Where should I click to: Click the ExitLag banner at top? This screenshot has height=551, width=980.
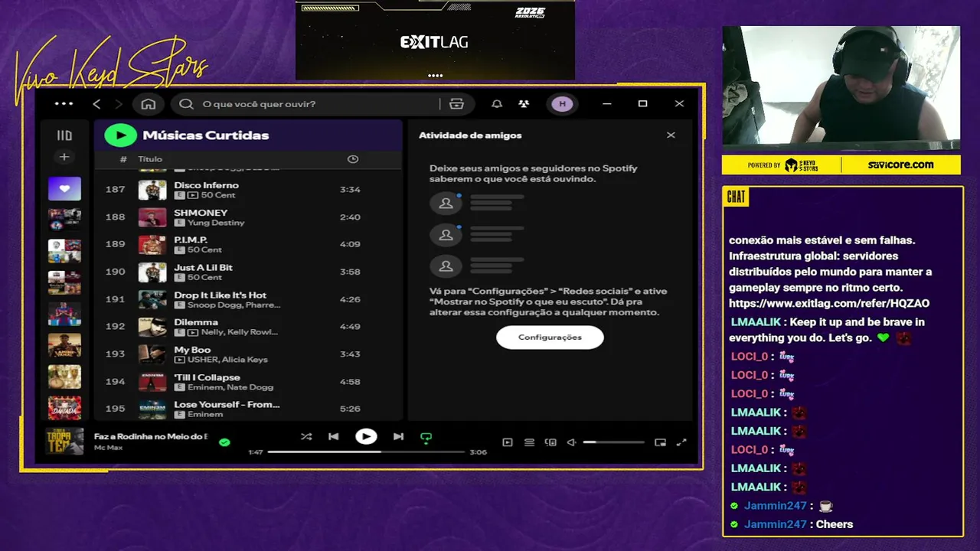click(x=435, y=40)
